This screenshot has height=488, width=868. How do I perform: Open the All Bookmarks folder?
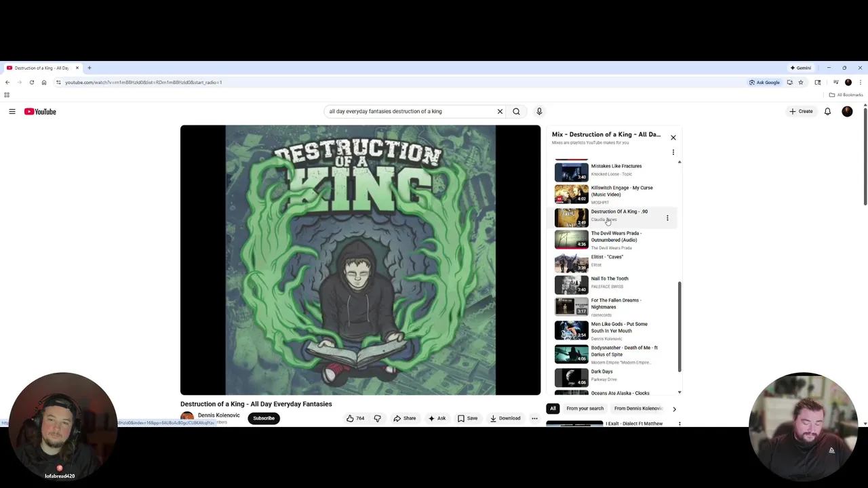pyautogui.click(x=846, y=95)
